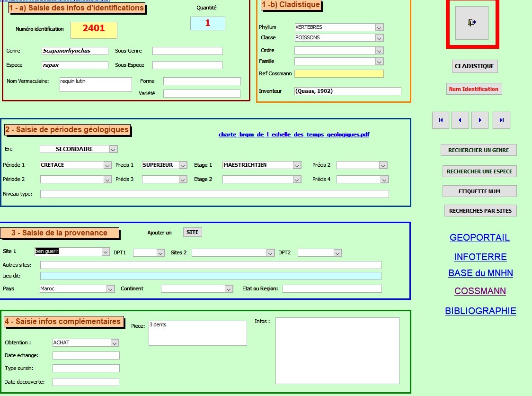The width and height of the screenshot is (532, 396).
Task: Click the Num Identification button
Action: (x=473, y=89)
